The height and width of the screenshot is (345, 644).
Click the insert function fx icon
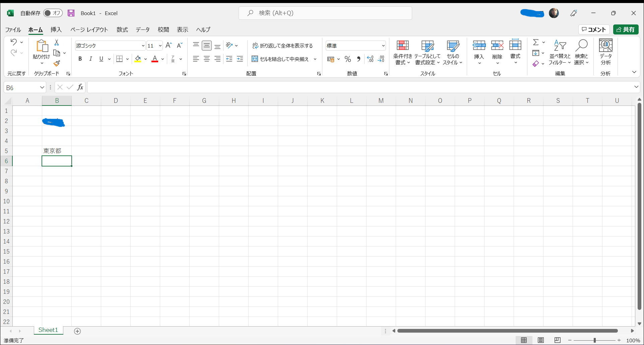(x=80, y=87)
